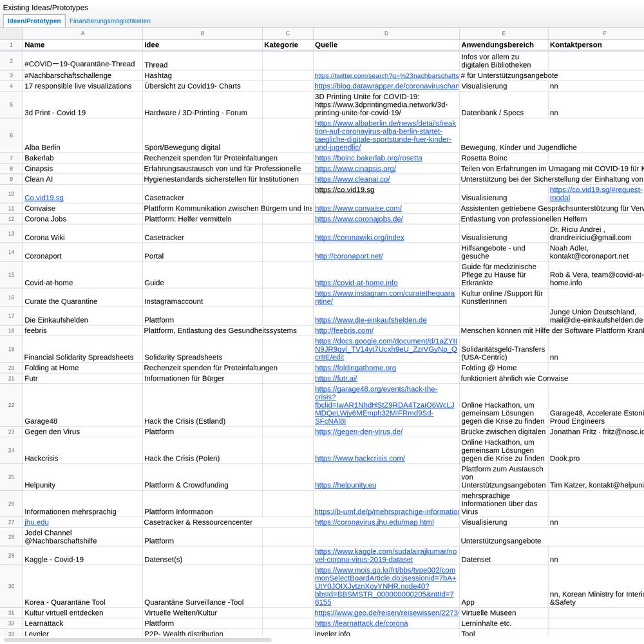This screenshot has height=644, width=644.
Task: Open the instagram.com/curatethequarantine link
Action: [x=384, y=298]
